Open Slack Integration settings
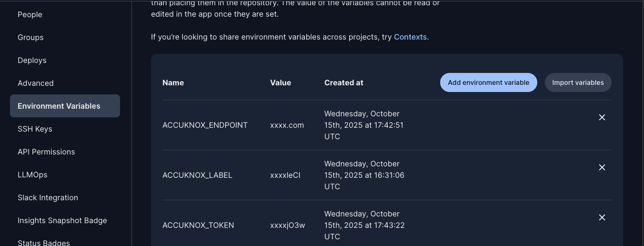The width and height of the screenshot is (644, 246). (x=48, y=197)
